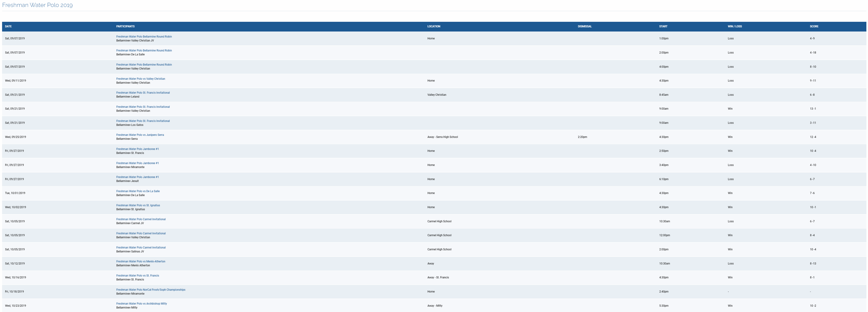This screenshot has height=312, width=868.
Task: Select the Away - Serra High School location
Action: point(442,137)
